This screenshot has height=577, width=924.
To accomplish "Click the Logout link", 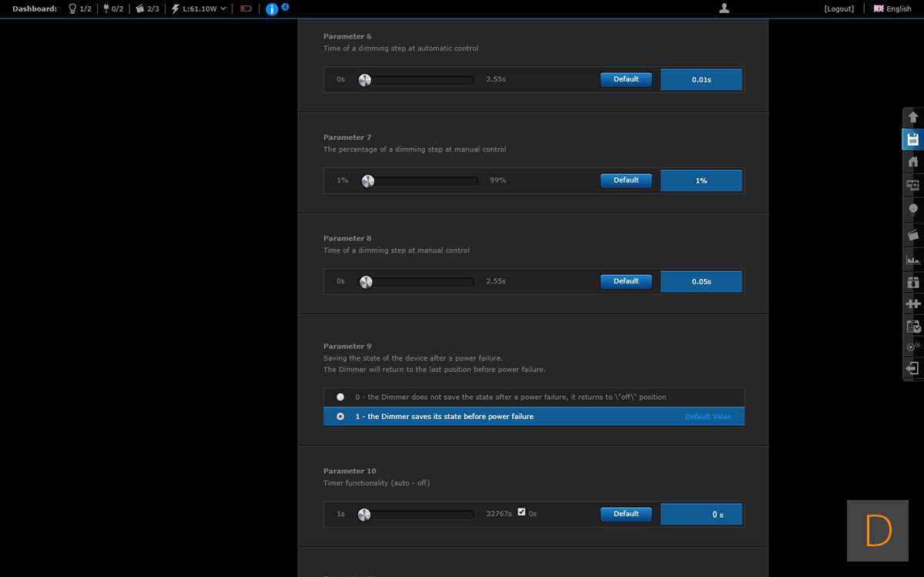I will coord(839,9).
